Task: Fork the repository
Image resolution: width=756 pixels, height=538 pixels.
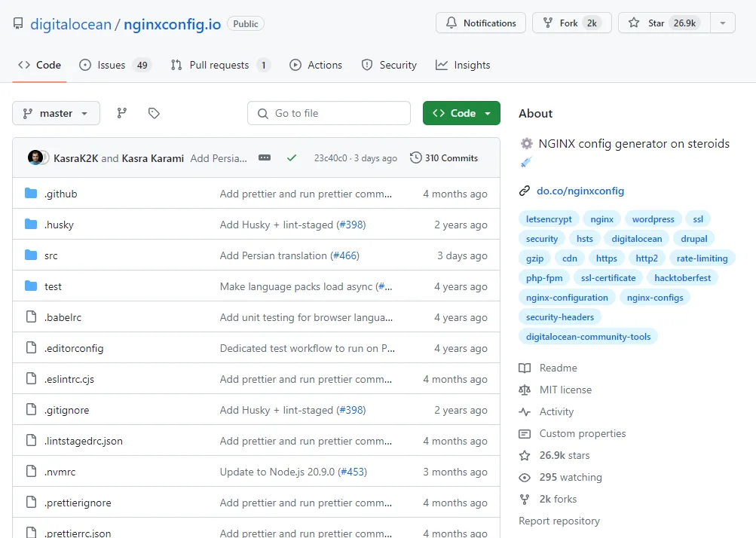Action: [x=568, y=23]
